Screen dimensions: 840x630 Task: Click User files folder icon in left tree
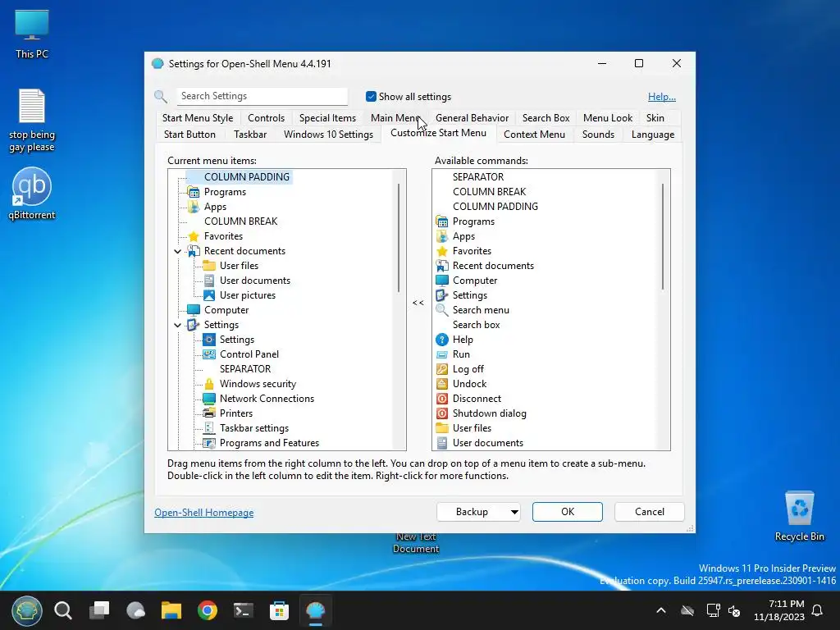click(209, 266)
